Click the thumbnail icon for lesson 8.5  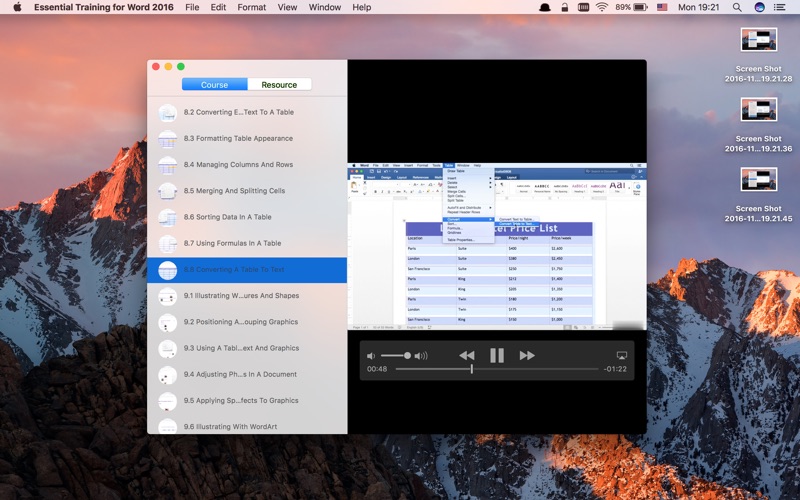167,191
